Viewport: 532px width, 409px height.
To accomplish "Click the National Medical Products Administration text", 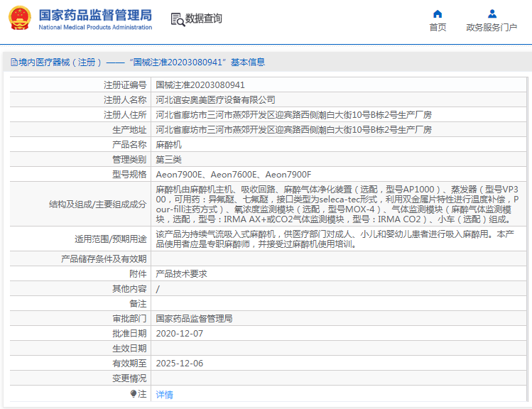I will [x=94, y=28].
